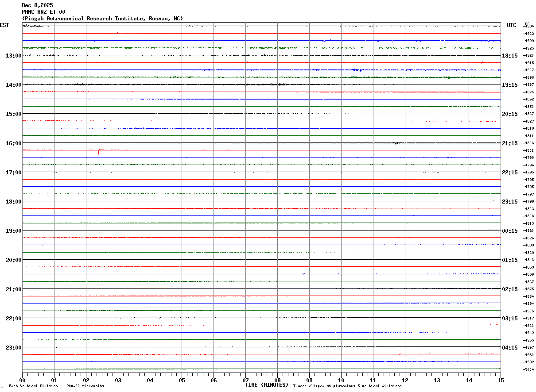
Task: Click the DC offset value -4917
Action: pos(528,318)
